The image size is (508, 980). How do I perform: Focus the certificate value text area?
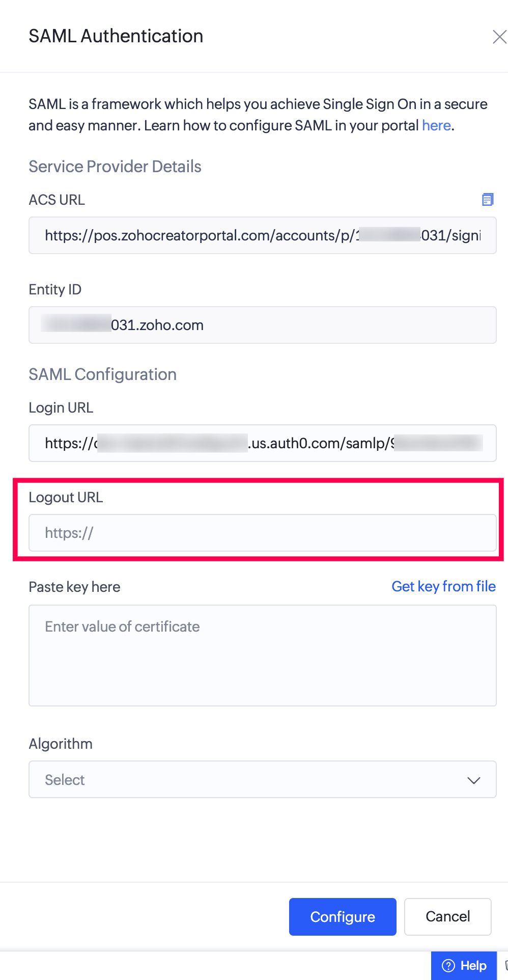[x=262, y=655]
